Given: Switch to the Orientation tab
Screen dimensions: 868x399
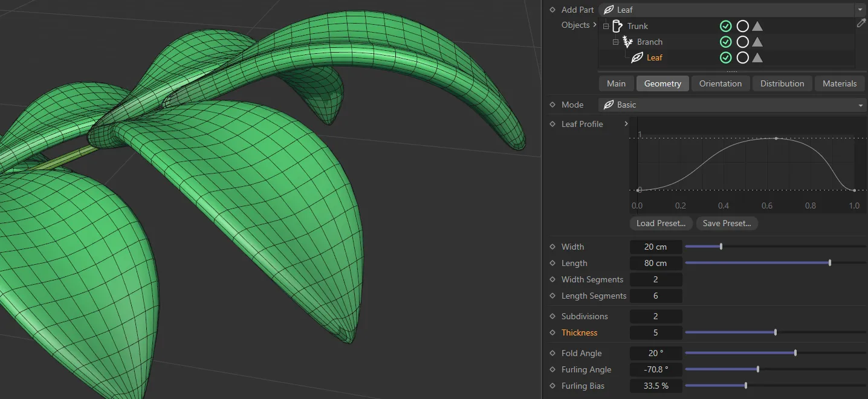Looking at the screenshot, I should [720, 83].
